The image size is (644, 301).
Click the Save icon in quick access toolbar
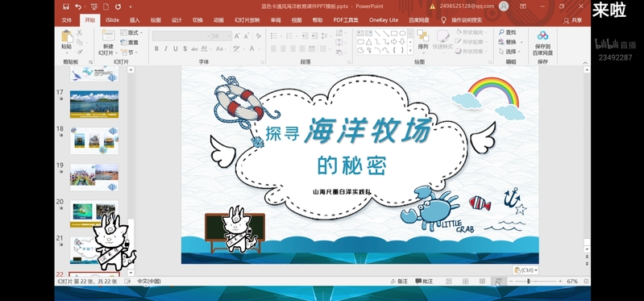pos(66,6)
